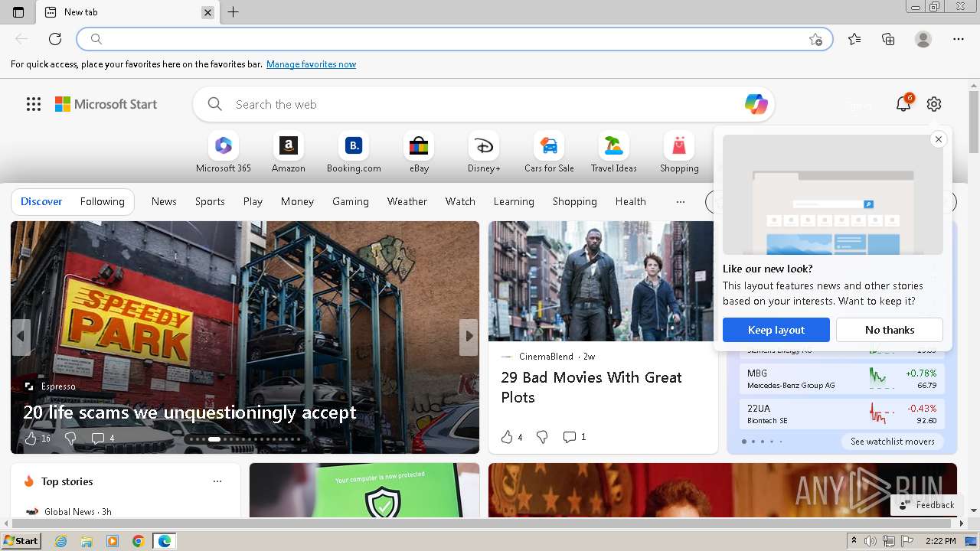Dismiss the Like our new look popup

(938, 139)
